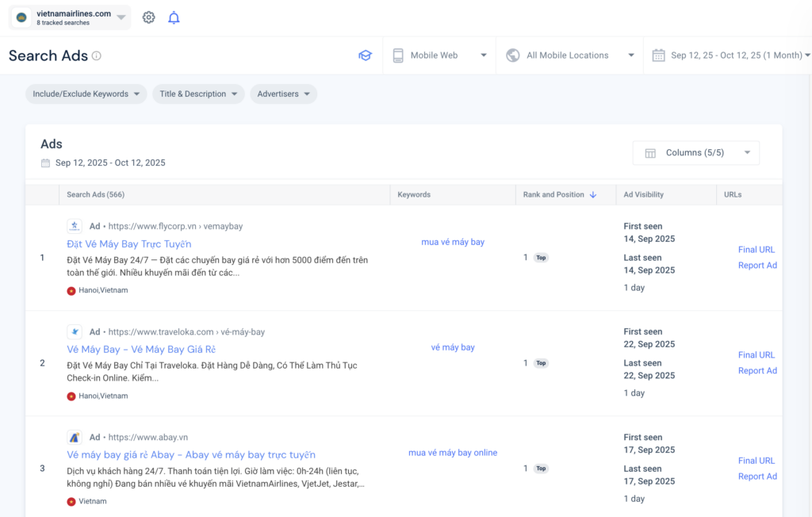Expand the Mobile Web device dropdown
Image resolution: width=812 pixels, height=517 pixels.
439,56
